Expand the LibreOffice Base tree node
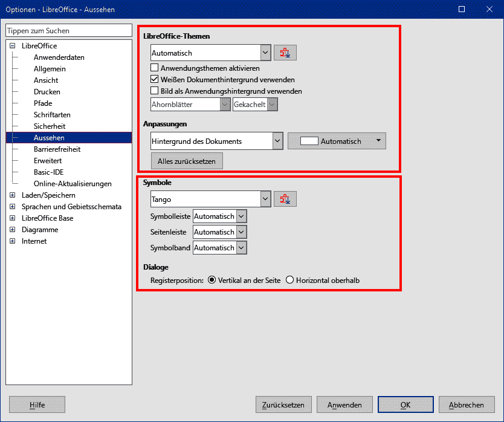504x422 pixels. (x=13, y=218)
